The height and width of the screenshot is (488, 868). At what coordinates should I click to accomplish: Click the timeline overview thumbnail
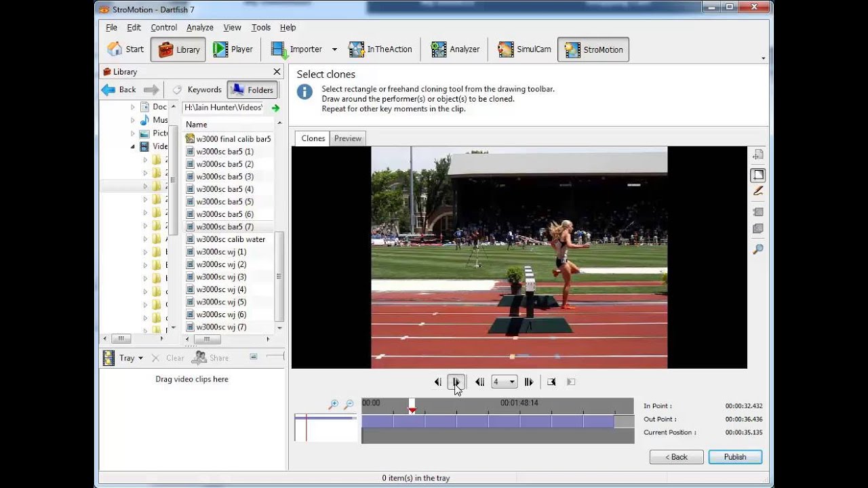[x=325, y=428]
